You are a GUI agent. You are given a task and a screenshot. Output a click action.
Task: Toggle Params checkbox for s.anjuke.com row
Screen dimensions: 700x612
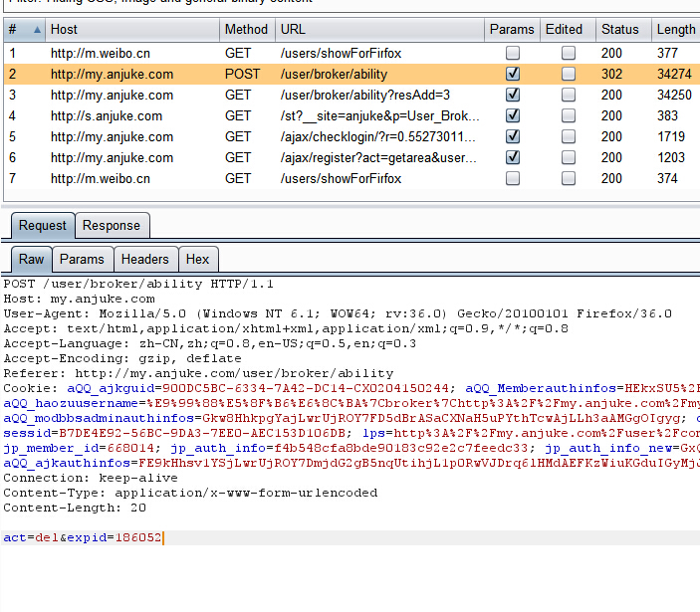513,115
